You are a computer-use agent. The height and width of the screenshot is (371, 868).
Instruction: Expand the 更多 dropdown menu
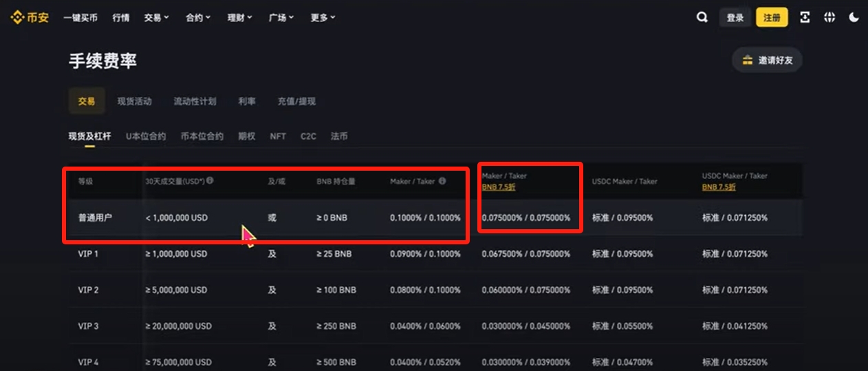[x=323, y=18]
